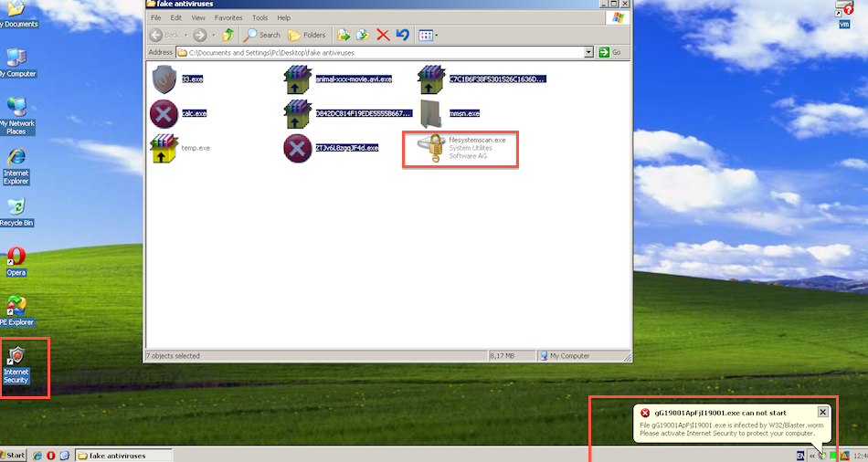Open My Network Places desktop icon

coord(16,116)
